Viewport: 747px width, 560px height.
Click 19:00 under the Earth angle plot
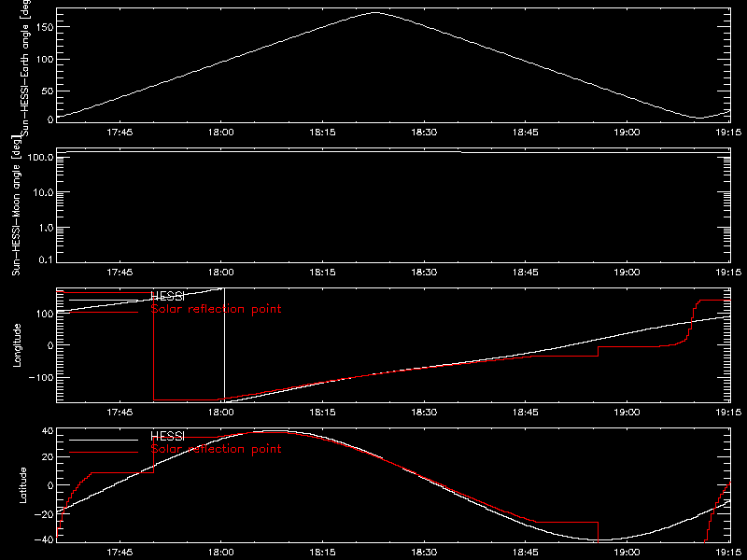(x=627, y=132)
